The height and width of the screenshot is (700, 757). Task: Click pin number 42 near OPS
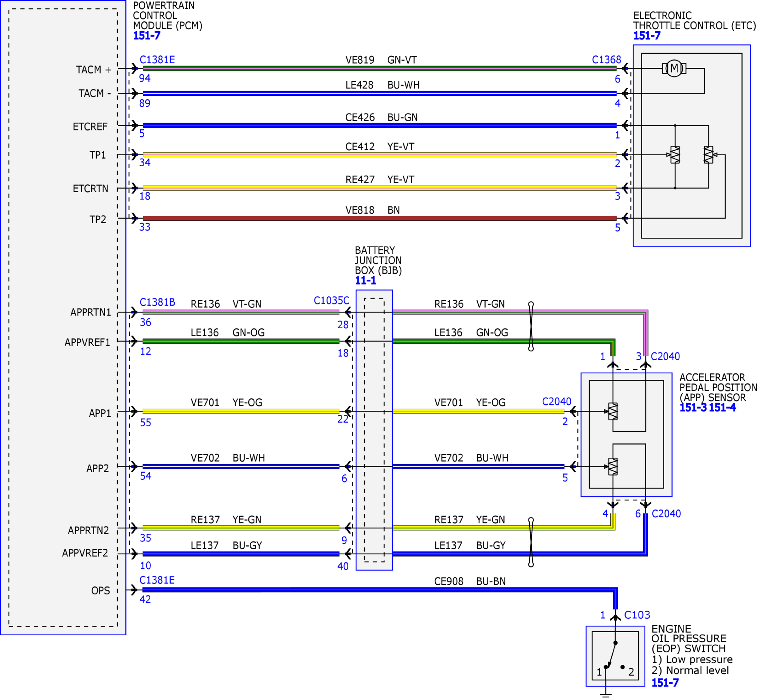(x=145, y=599)
